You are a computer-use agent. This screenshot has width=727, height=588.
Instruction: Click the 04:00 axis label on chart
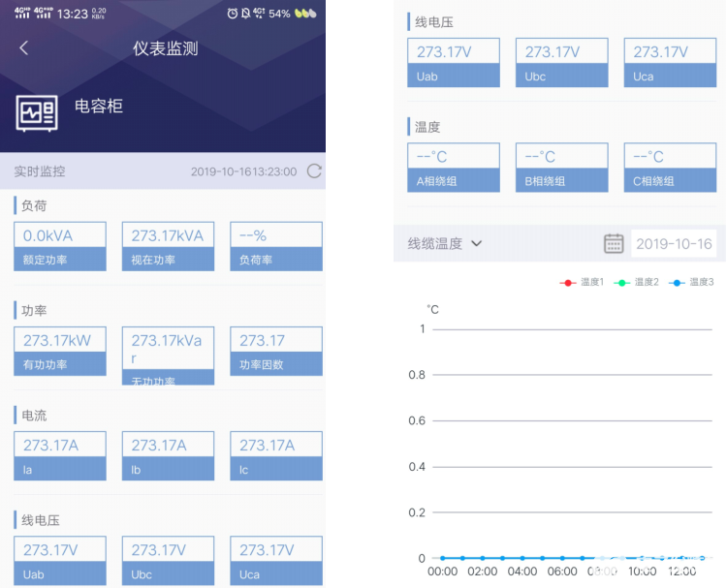point(522,572)
